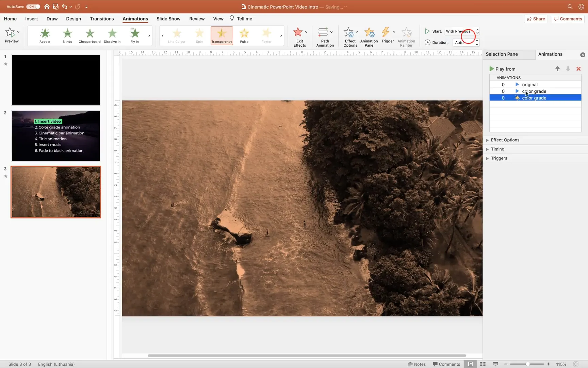Image resolution: width=588 pixels, height=368 pixels.
Task: Select the Pulse emphasis effect
Action: click(244, 35)
